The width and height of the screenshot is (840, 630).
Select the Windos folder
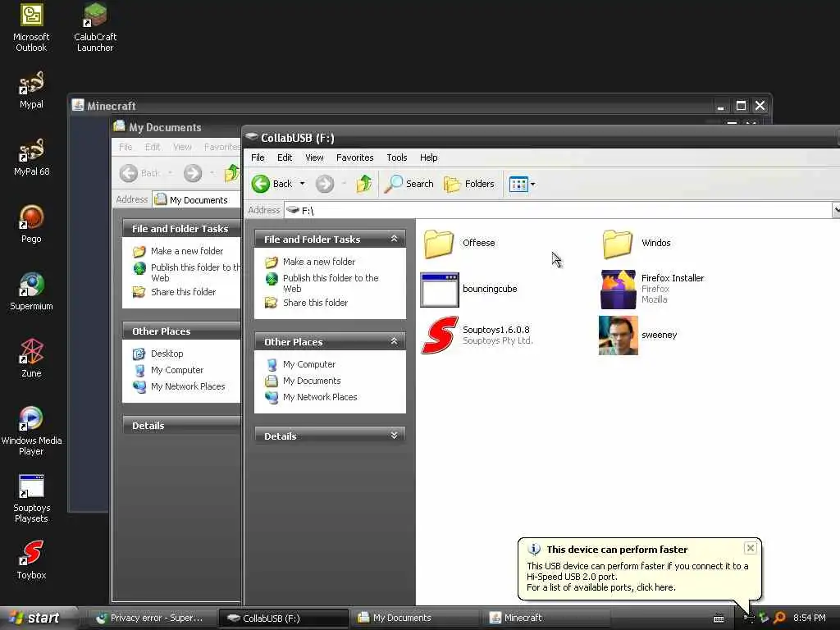[637, 243]
